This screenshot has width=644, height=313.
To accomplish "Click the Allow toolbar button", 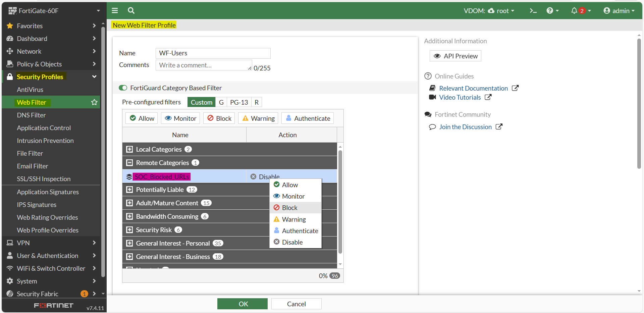I will pos(142,118).
